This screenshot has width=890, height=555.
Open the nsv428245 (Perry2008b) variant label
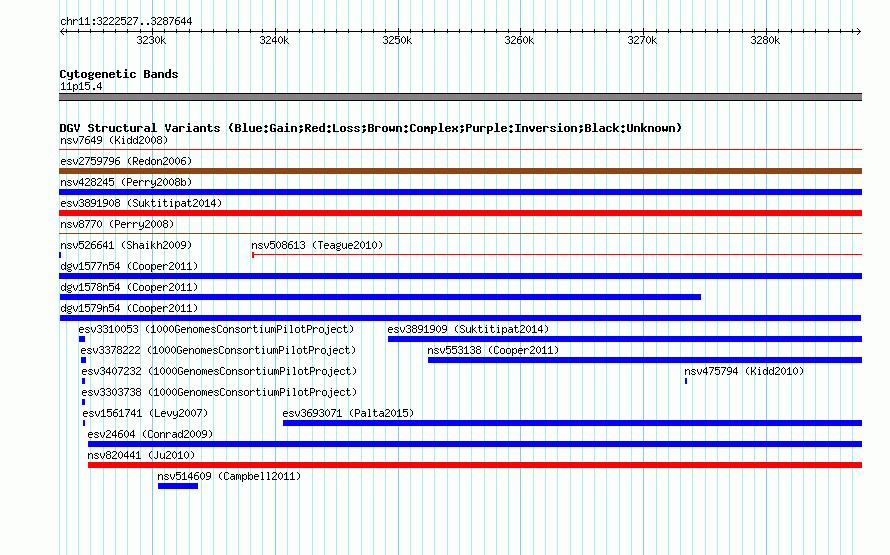tap(126, 182)
